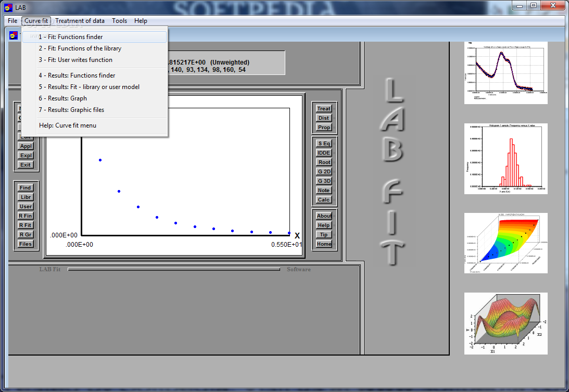The height and width of the screenshot is (392, 569).
Task: Minimize the LAB window
Action: point(520,5)
